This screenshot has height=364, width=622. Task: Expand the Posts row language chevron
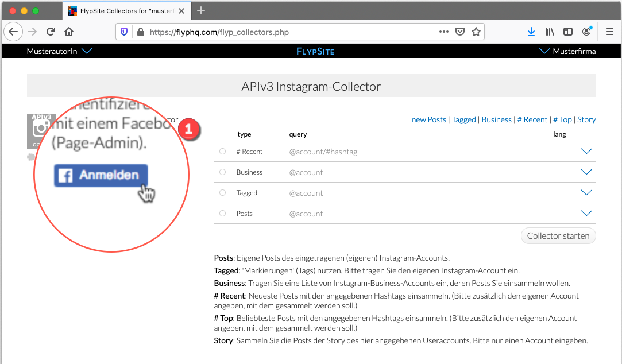click(x=586, y=214)
